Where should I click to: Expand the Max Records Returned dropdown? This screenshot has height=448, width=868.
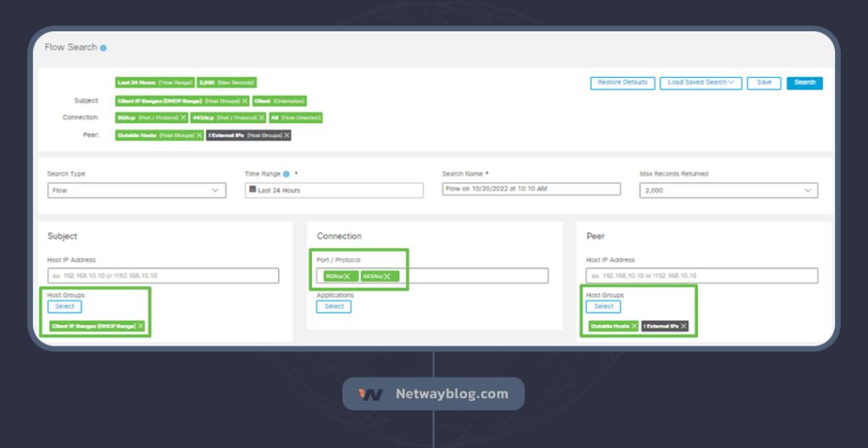(x=728, y=191)
